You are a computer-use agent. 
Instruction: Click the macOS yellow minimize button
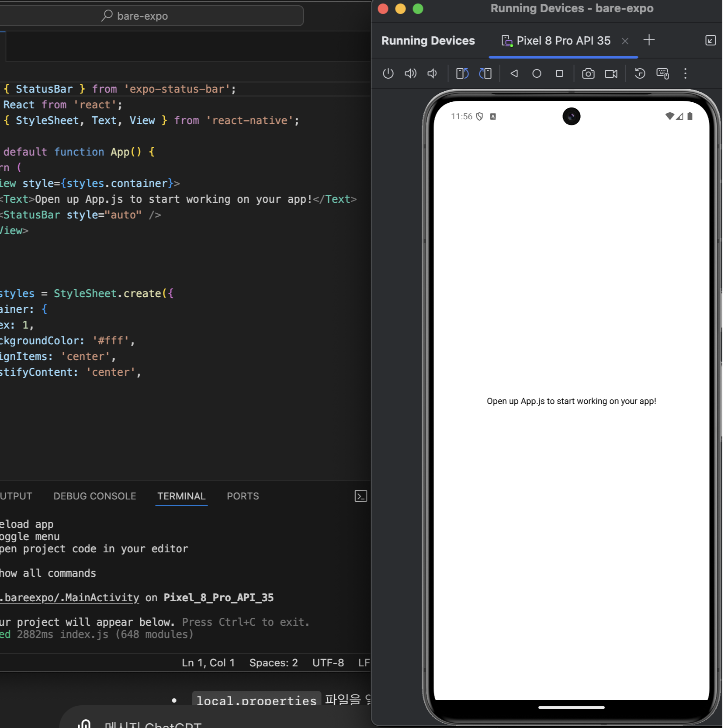400,9
